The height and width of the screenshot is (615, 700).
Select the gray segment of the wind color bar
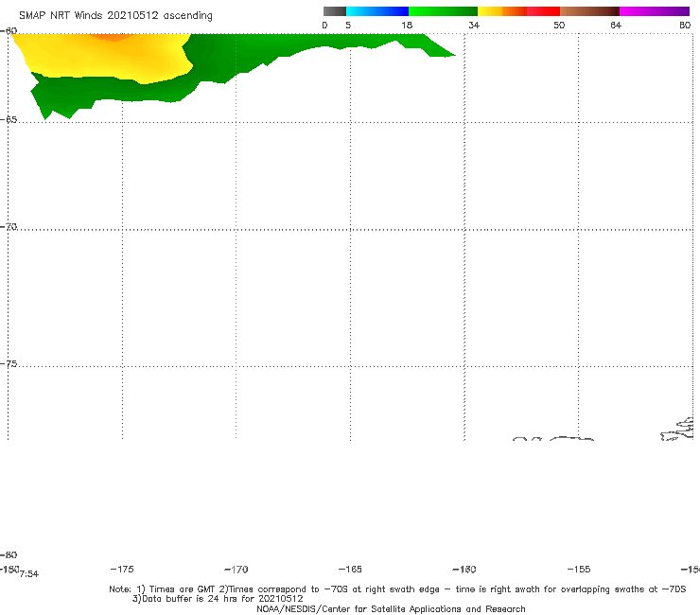point(334,11)
